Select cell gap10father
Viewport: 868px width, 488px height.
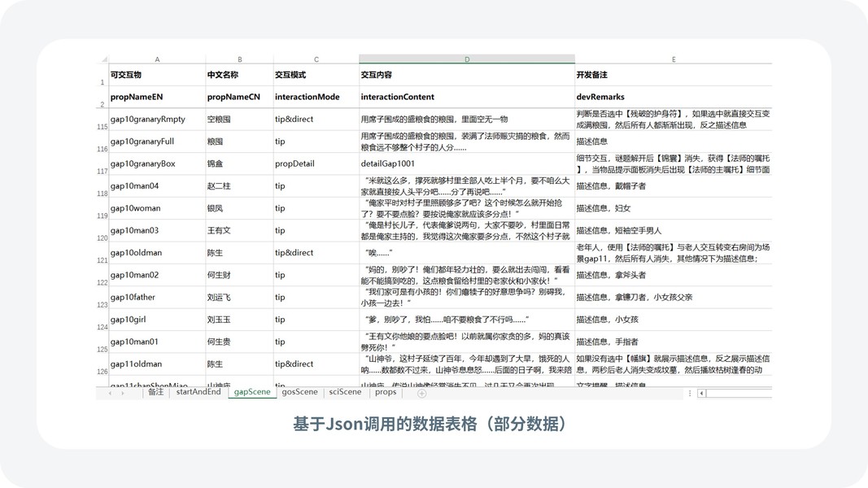point(157,297)
